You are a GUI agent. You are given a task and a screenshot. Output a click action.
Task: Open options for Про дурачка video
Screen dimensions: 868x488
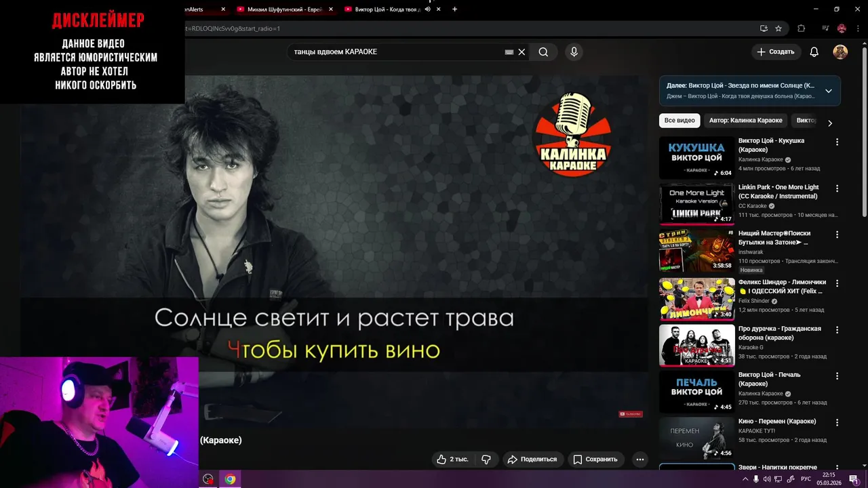(837, 330)
